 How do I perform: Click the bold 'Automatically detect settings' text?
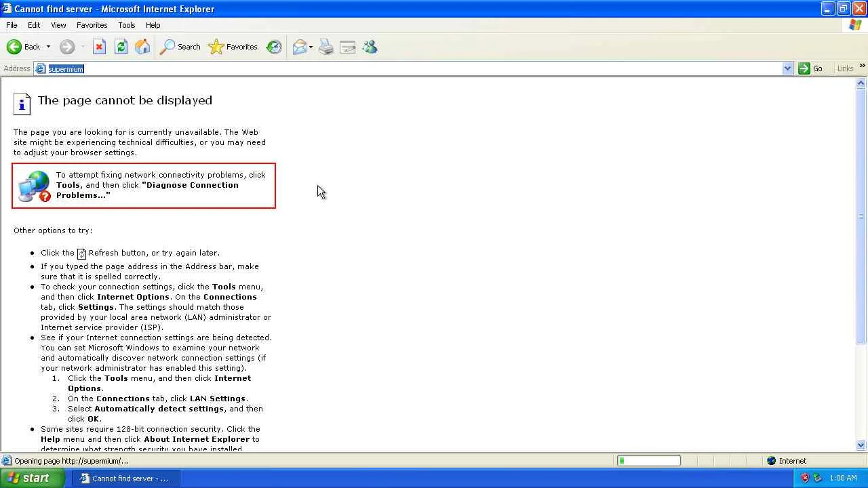[x=159, y=409]
